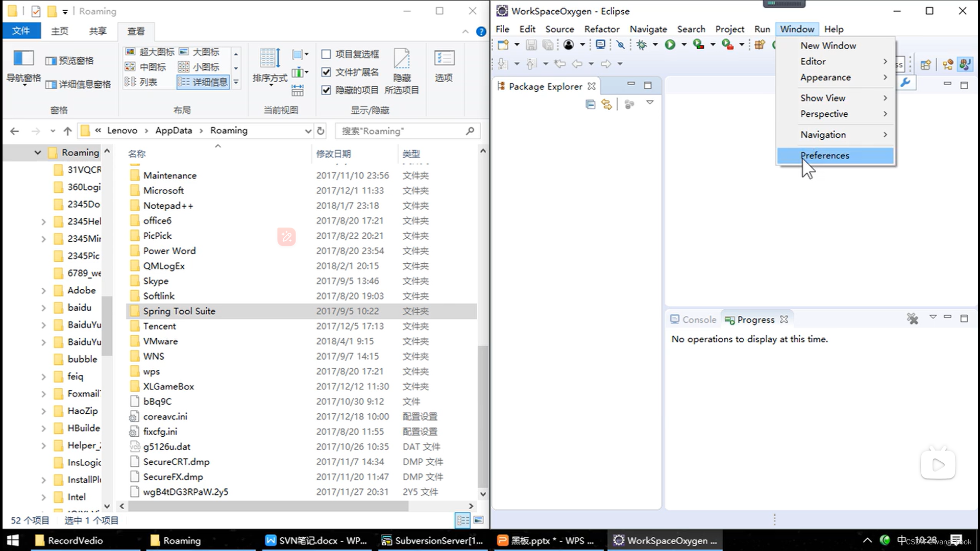
Task: Open the Run button dropdown arrow
Action: (683, 45)
